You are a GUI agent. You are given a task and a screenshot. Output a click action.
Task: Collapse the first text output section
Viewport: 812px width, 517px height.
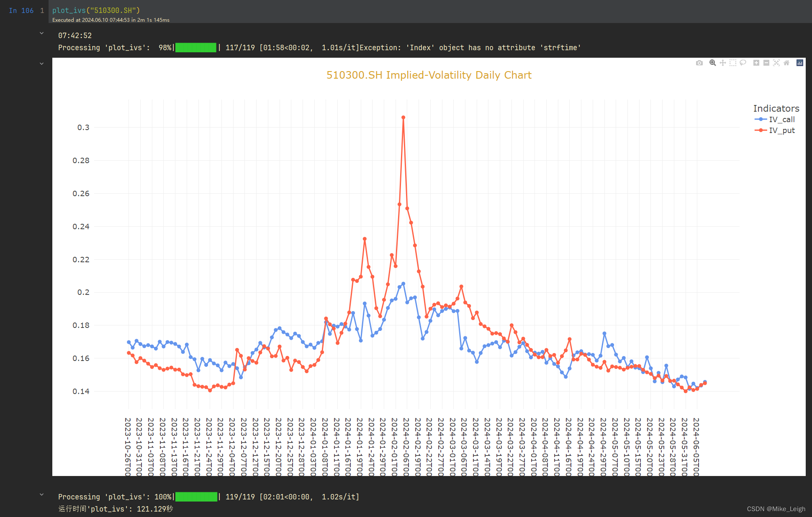pyautogui.click(x=41, y=33)
